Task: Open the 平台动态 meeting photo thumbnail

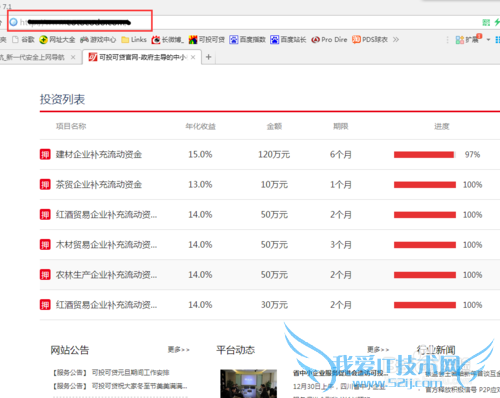Action: click(248, 383)
